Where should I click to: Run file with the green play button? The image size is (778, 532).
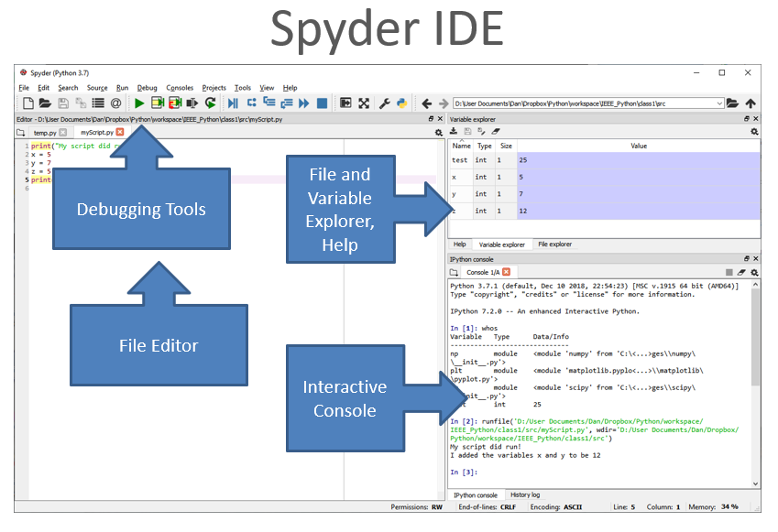pos(139,103)
